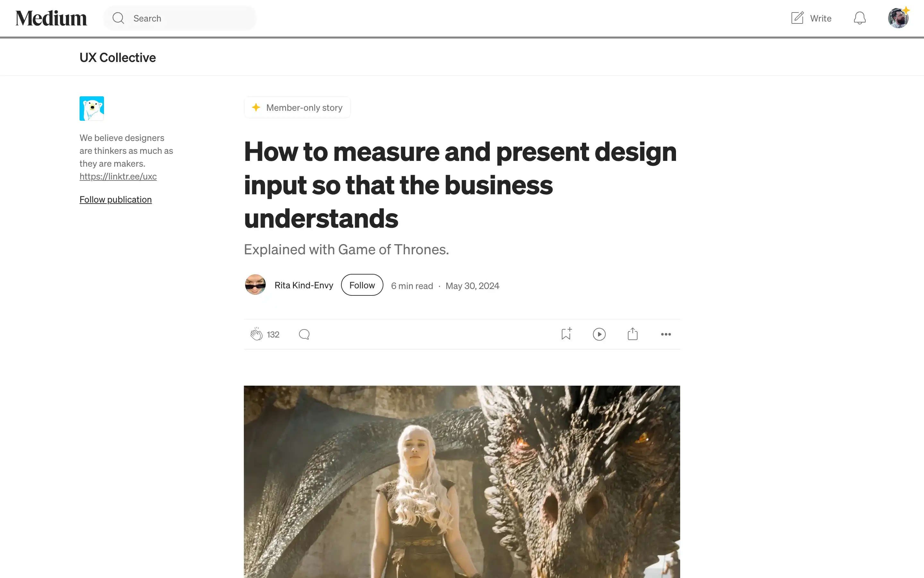Image resolution: width=924 pixels, height=578 pixels.
Task: Open author name Rita Kind-Envy
Action: pos(304,285)
